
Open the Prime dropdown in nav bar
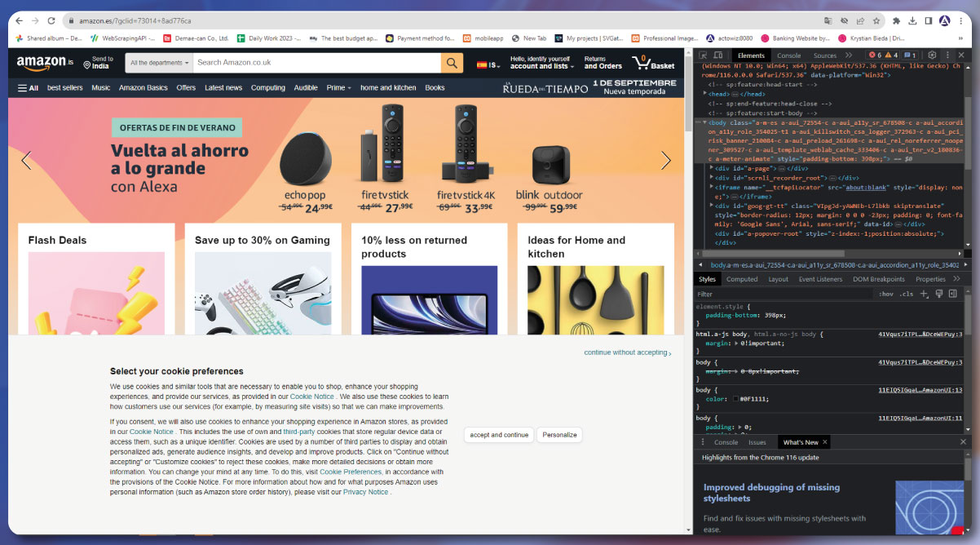tap(339, 87)
